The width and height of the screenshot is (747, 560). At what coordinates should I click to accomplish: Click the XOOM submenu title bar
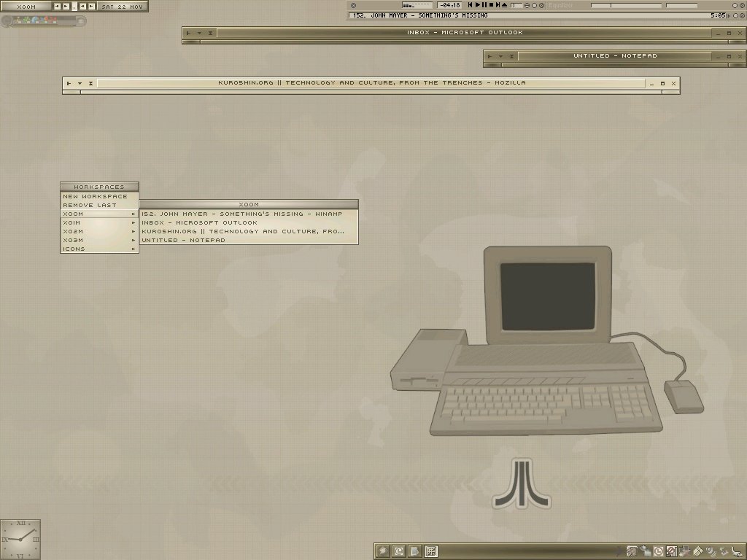tap(249, 204)
